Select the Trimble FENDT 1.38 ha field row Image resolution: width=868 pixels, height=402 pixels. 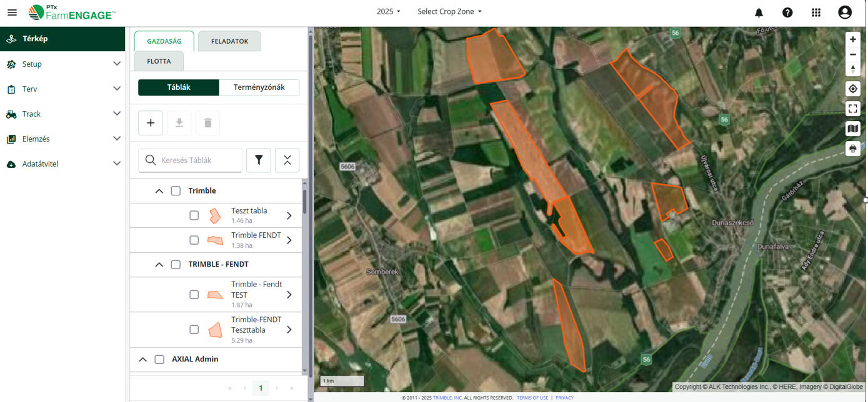coord(216,240)
